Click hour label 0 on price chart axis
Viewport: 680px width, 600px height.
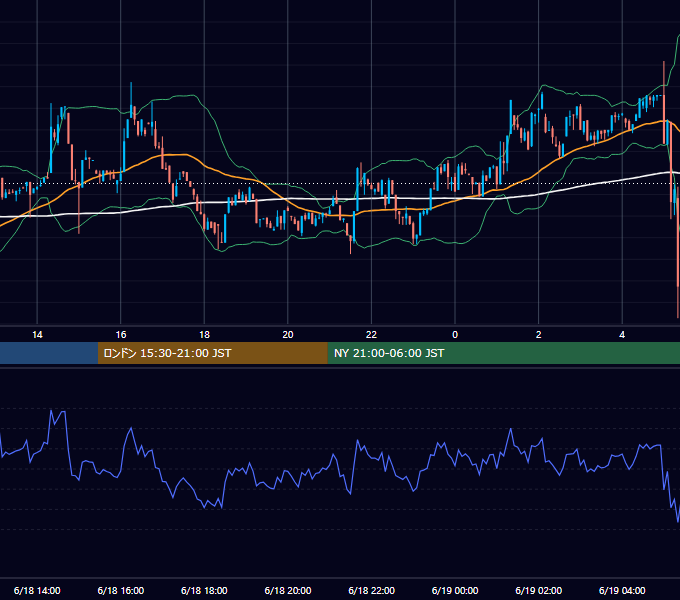pos(455,335)
